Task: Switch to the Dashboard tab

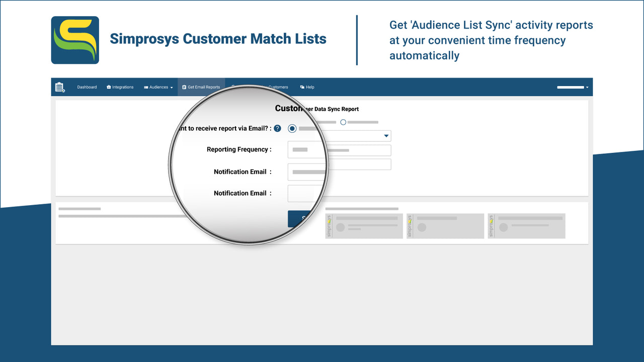Action: point(87,87)
